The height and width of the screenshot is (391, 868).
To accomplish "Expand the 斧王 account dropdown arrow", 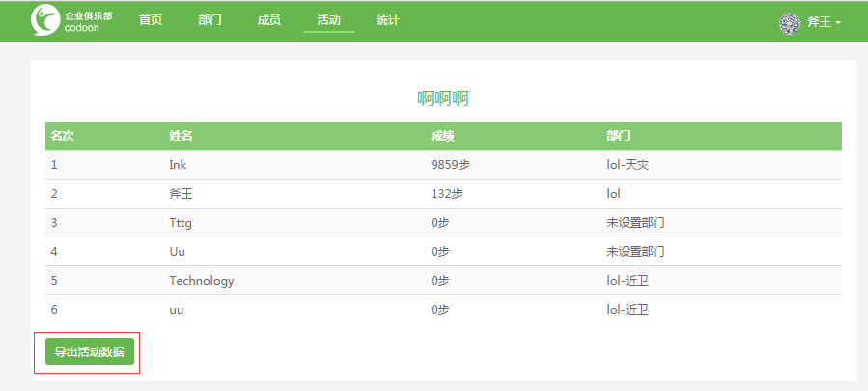I will point(838,23).
